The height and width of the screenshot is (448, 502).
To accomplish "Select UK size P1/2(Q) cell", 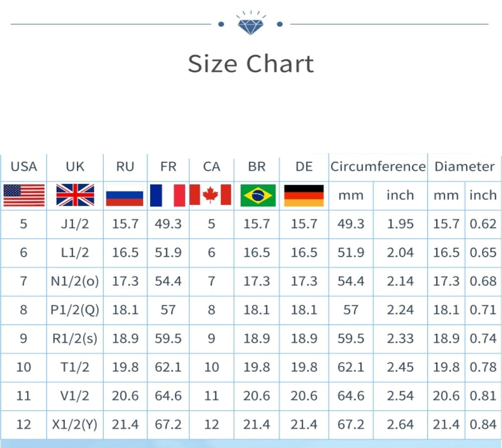I will point(75,310).
